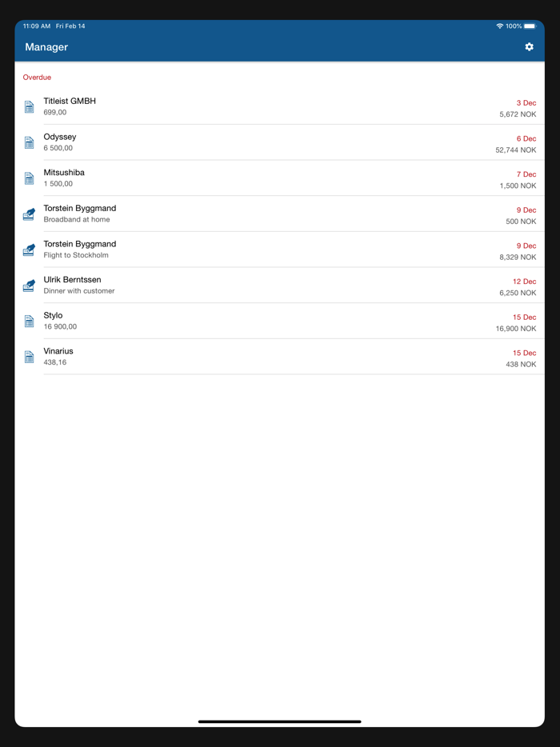560x747 pixels.
Task: Click the Wi-Fi icon in the status bar
Action: coord(499,26)
